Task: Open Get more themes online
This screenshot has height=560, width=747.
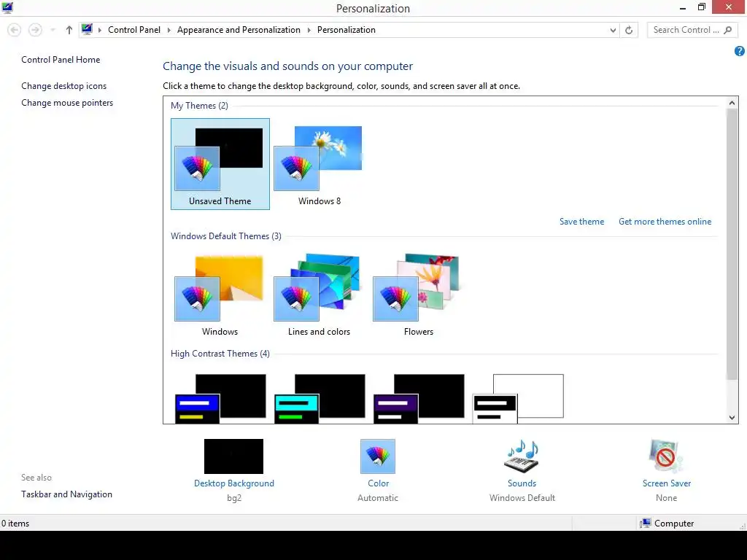Action: [665, 222]
